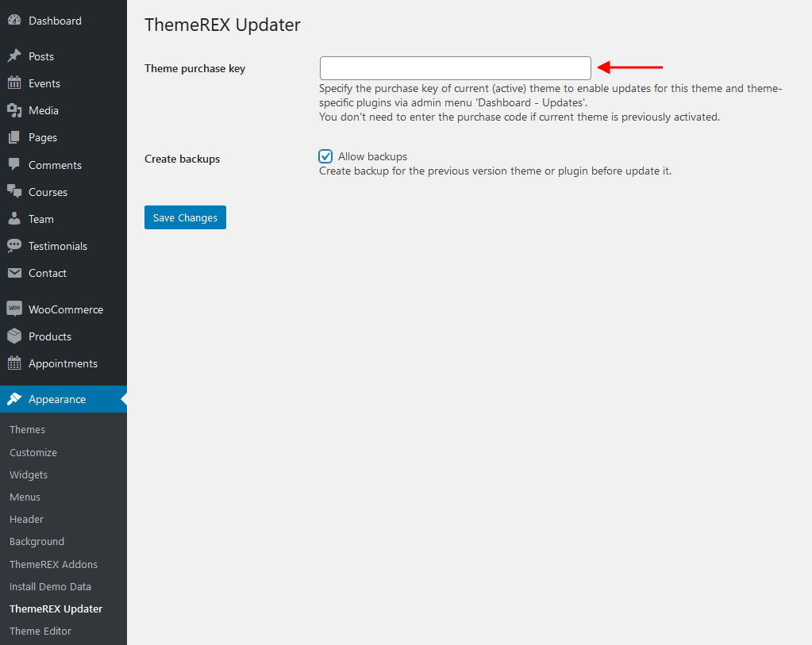The width and height of the screenshot is (812, 645).
Task: Select the Appearance menu label
Action: tap(57, 399)
